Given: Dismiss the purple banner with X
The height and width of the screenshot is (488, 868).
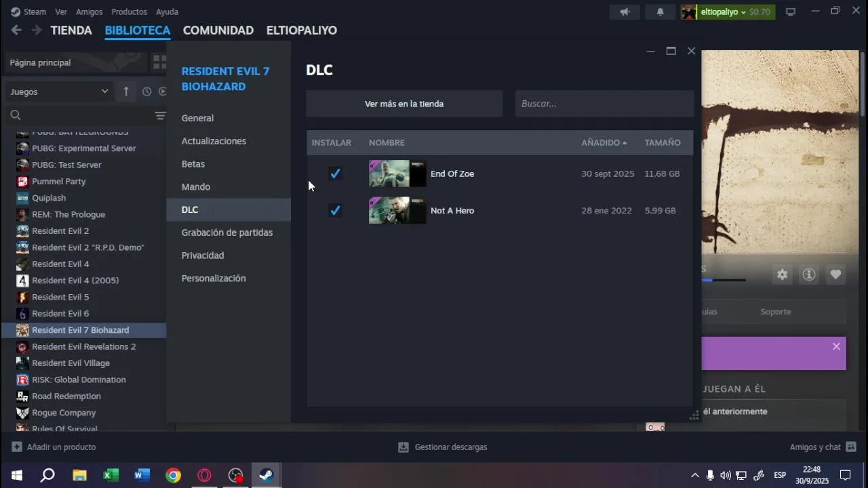Looking at the screenshot, I should (836, 346).
